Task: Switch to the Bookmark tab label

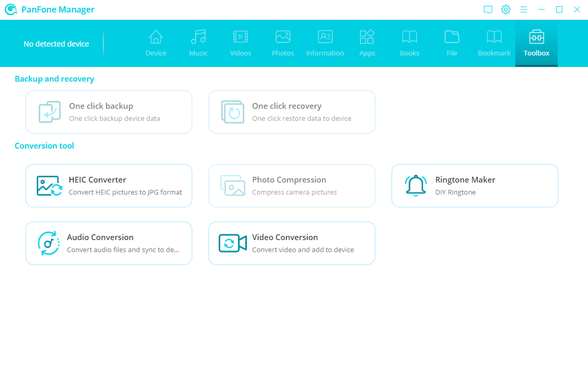Action: 494,53
